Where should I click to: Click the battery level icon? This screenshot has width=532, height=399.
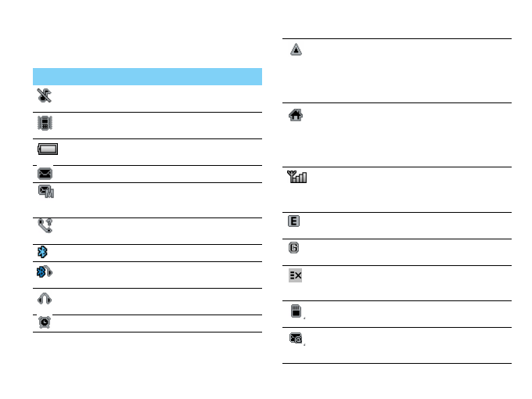tap(46, 149)
